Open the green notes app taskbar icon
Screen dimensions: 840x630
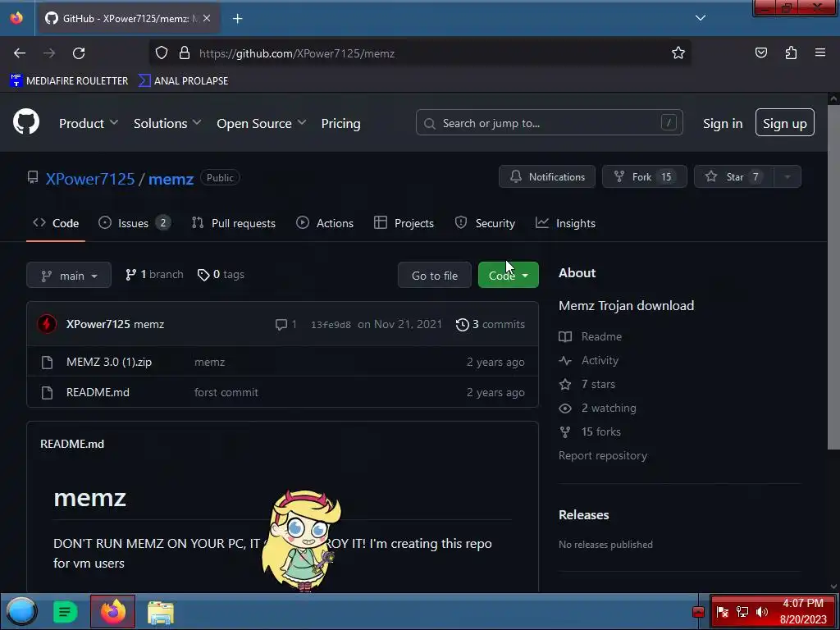(x=66, y=612)
